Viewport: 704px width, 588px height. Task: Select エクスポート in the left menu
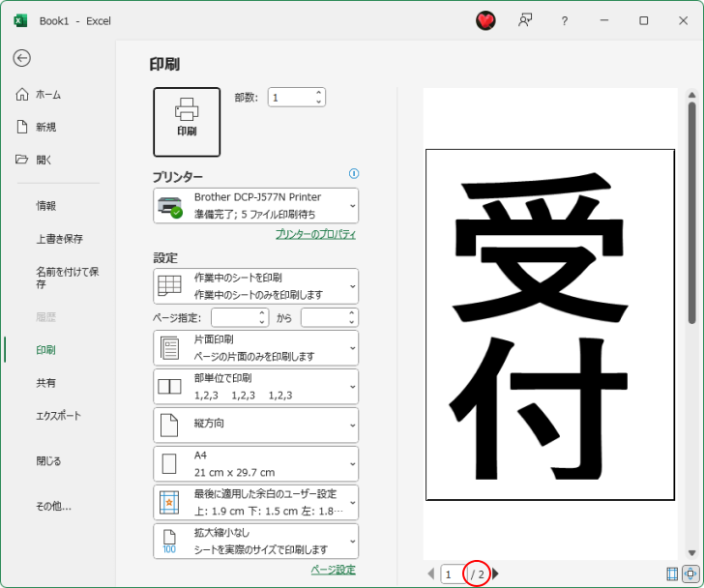(x=58, y=416)
